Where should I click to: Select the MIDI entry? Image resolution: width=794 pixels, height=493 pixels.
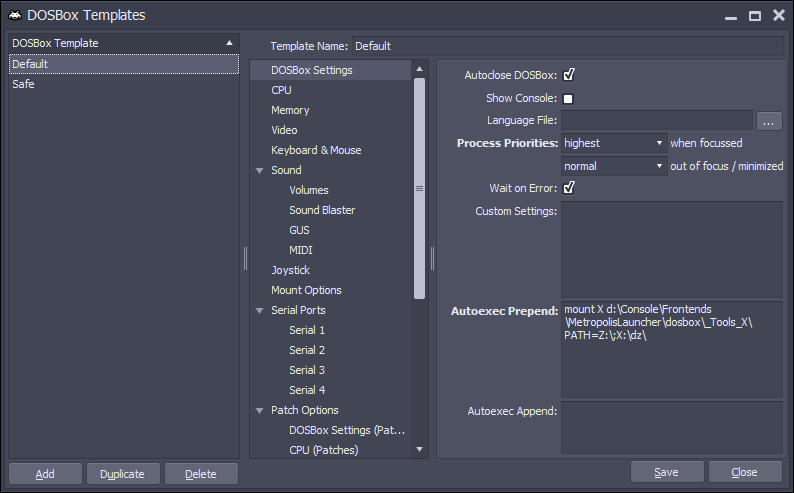(x=300, y=250)
